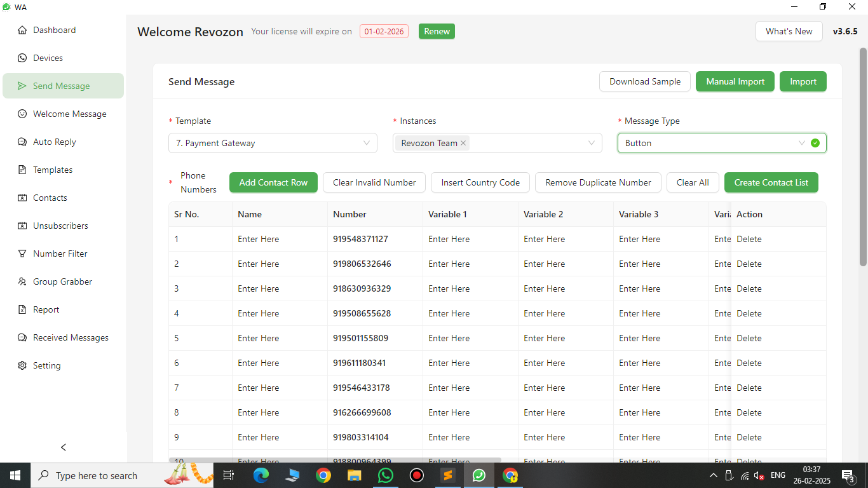The width and height of the screenshot is (868, 488).
Task: Click the Devices WhatsApp icon in sidebar
Action: point(22,58)
